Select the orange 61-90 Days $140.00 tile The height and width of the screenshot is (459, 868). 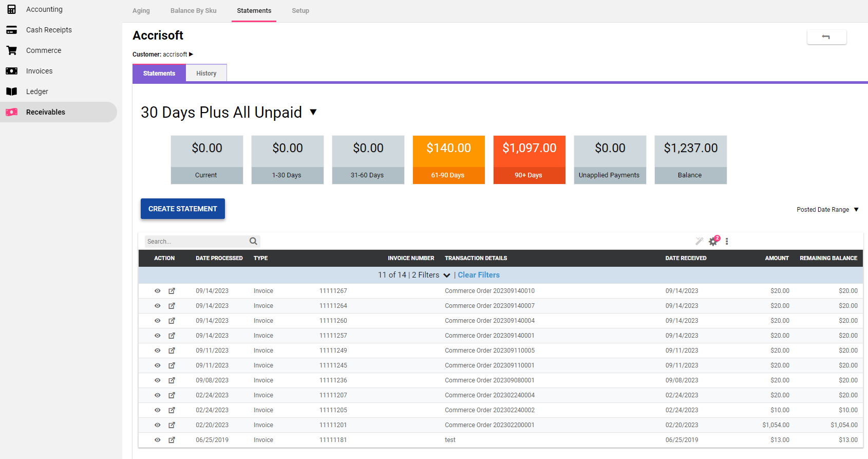(449, 160)
